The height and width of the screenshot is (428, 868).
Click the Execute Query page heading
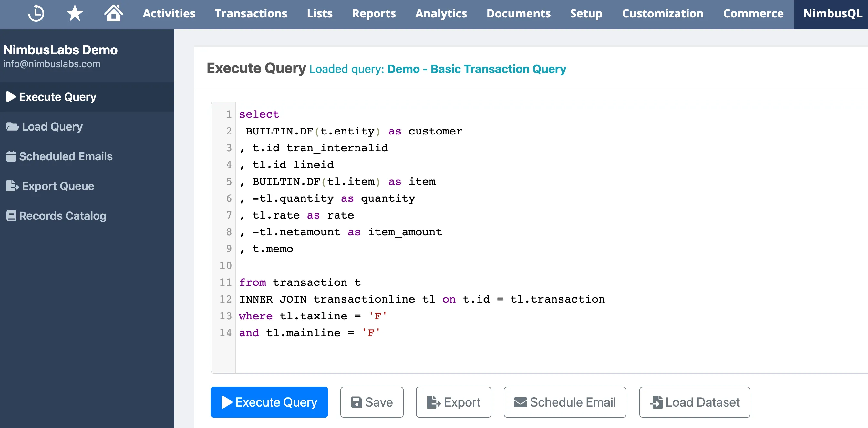pyautogui.click(x=256, y=69)
